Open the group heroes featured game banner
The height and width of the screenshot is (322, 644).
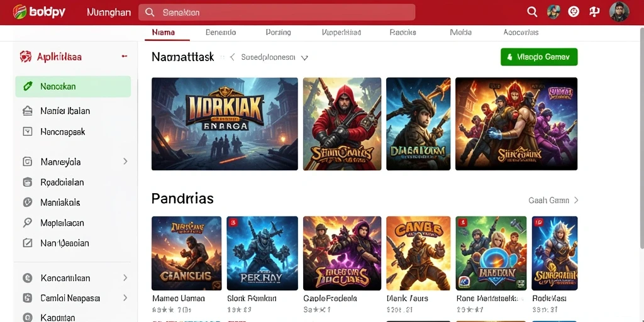[516, 124]
